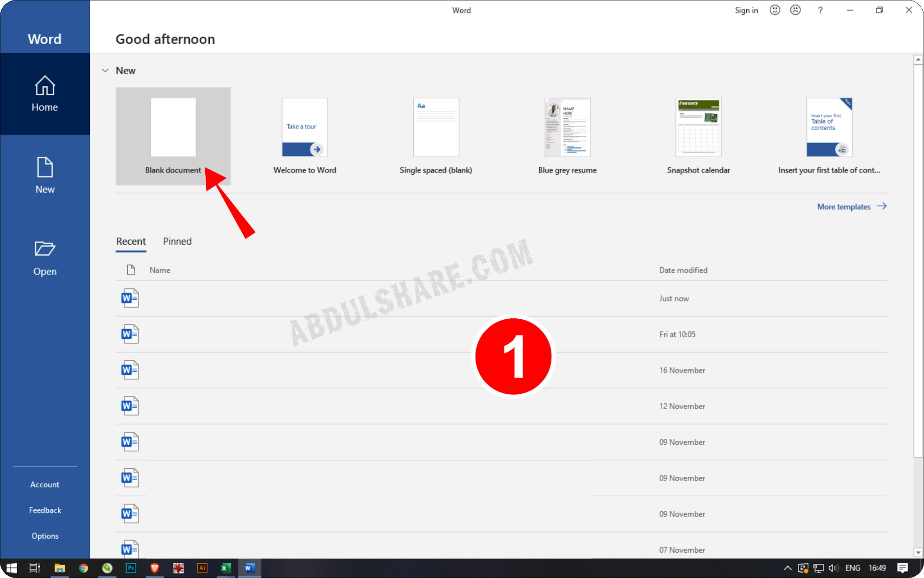Open the Open pane in the sidebar
Viewport: 924px width, 578px height.
point(45,258)
